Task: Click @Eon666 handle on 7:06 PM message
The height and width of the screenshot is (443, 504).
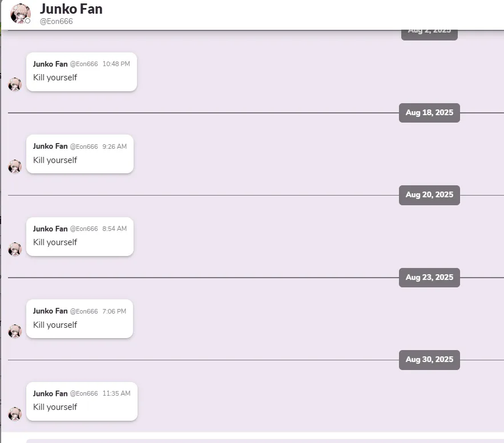Action: pyautogui.click(x=84, y=311)
